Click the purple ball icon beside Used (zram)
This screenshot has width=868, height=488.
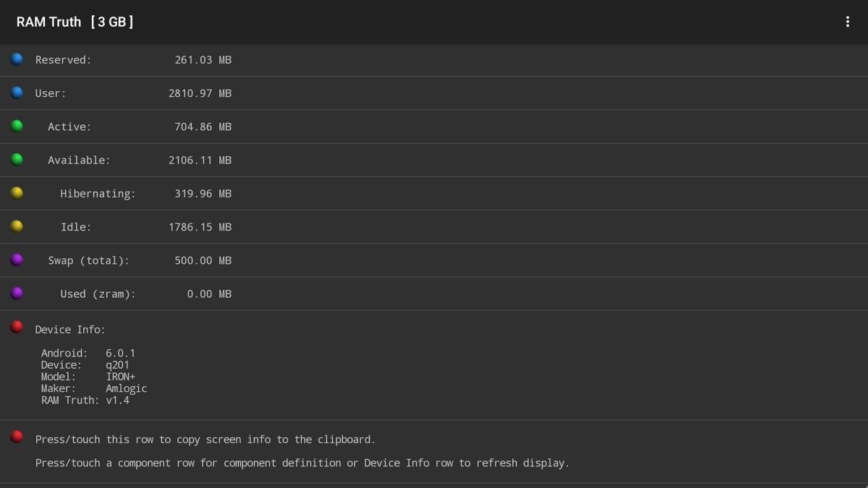point(17,293)
